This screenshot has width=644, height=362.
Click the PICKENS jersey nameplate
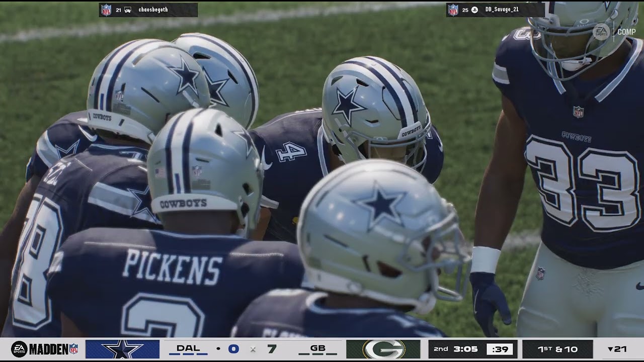172,267
